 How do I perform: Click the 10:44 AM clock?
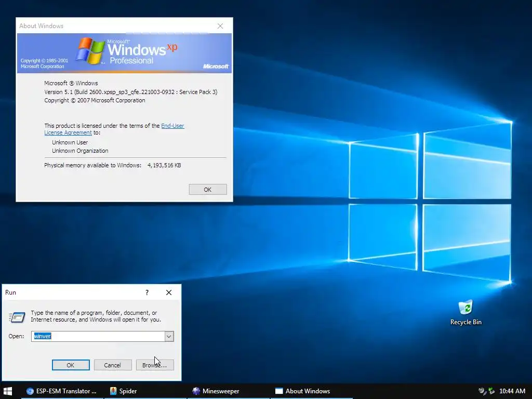[x=512, y=391]
